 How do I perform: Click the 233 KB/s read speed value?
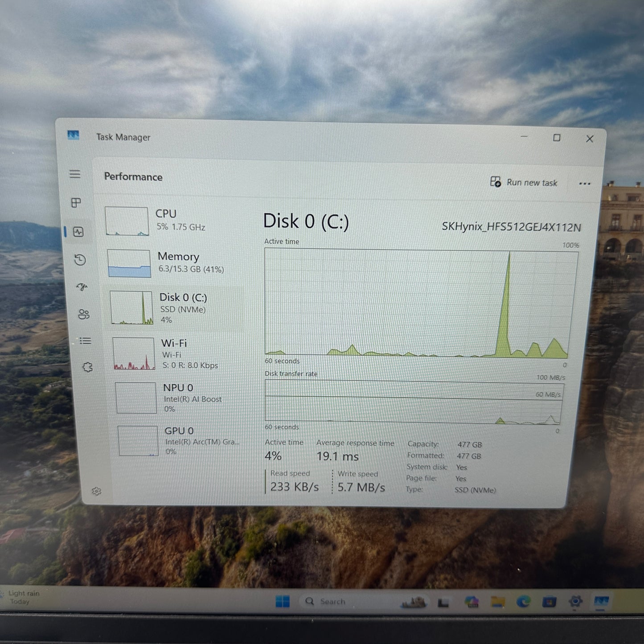click(x=294, y=487)
